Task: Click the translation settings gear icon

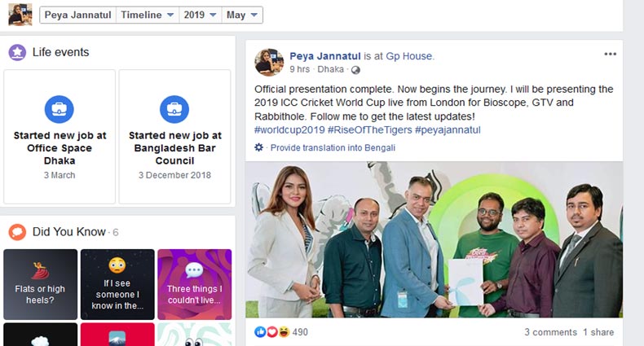Action: point(258,147)
